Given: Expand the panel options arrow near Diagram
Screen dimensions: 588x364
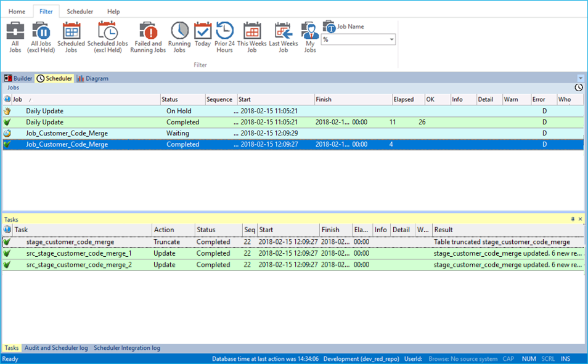Looking at the screenshot, I should [580, 78].
